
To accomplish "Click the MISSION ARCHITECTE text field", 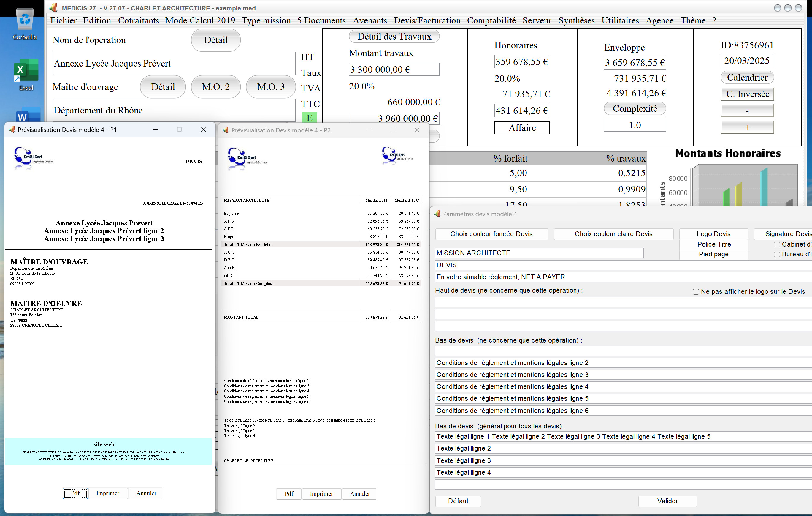I will [x=539, y=253].
